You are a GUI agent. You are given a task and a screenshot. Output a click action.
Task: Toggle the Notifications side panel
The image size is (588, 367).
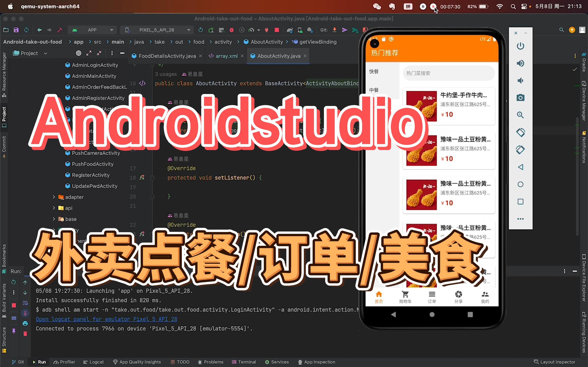[584, 147]
